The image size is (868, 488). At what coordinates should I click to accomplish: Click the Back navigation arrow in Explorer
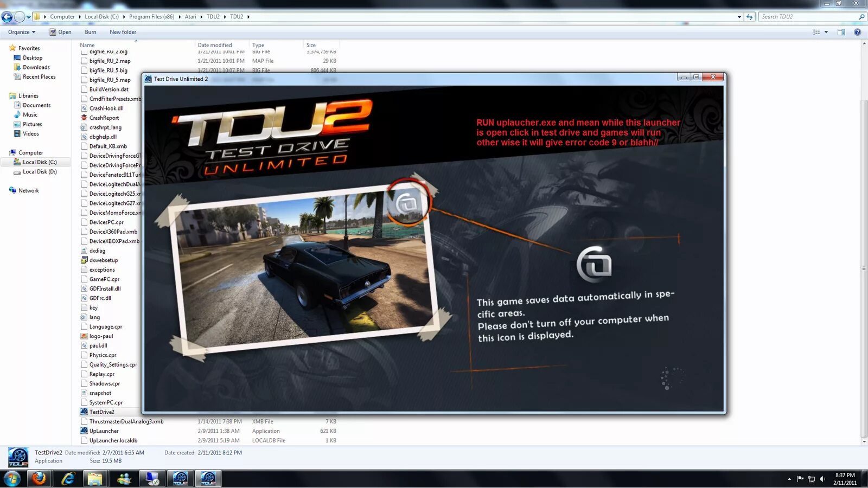click(7, 17)
